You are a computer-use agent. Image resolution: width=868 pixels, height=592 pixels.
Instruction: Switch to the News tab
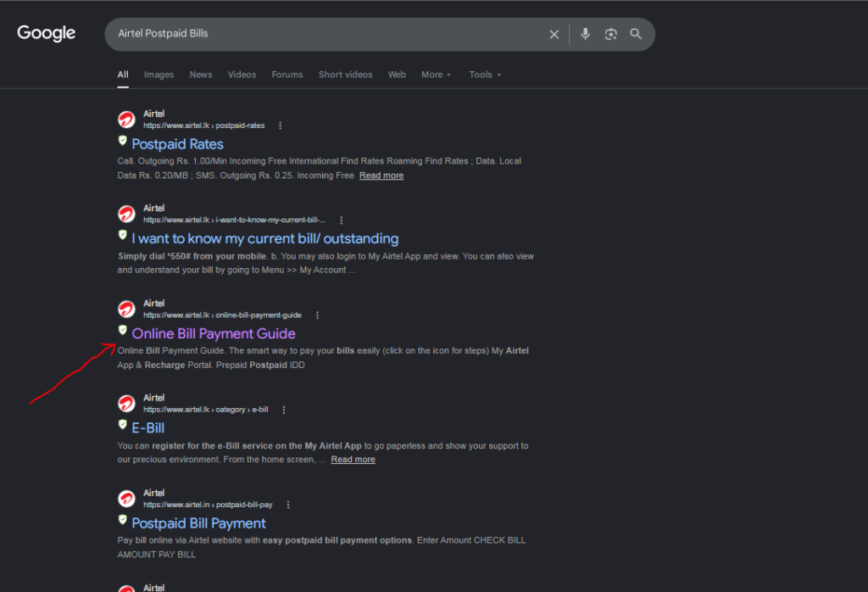tap(201, 75)
